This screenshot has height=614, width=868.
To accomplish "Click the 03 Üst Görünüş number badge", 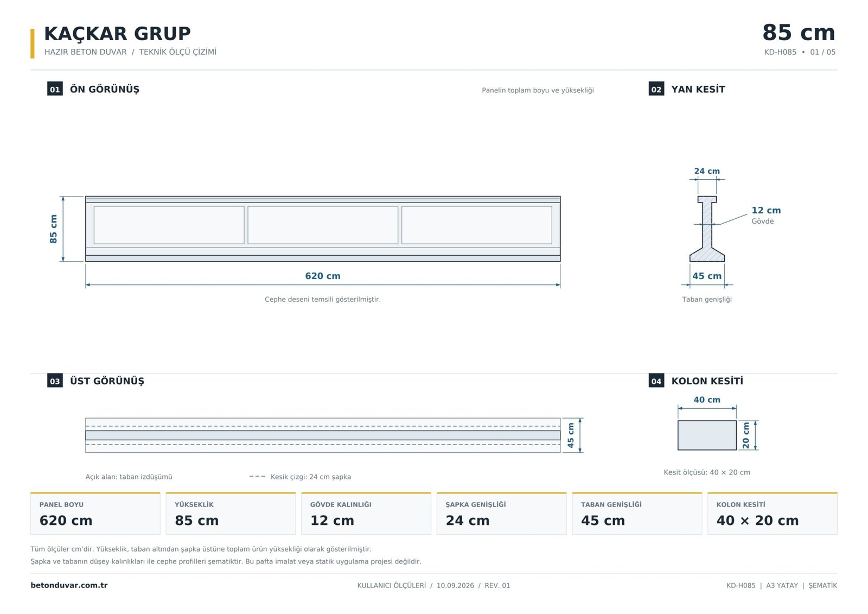I will (55, 381).
